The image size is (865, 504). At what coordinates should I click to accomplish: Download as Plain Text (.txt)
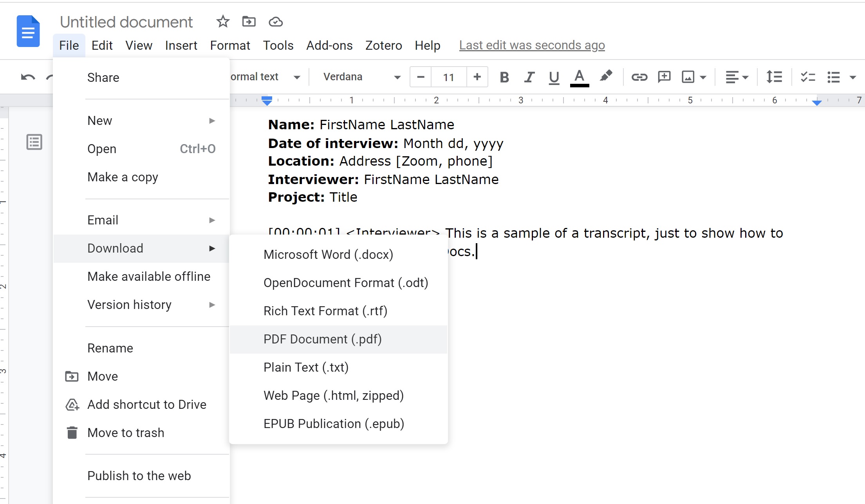pyautogui.click(x=338, y=367)
